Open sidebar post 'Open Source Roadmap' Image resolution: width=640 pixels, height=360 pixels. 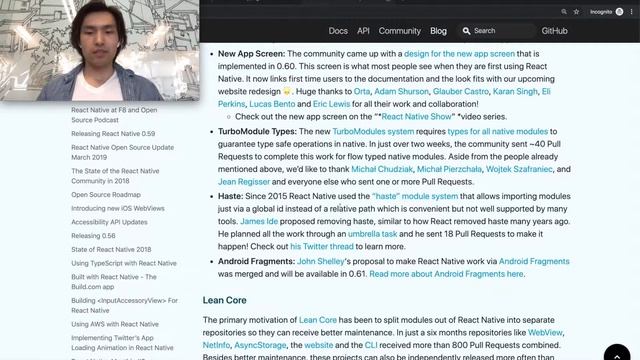click(x=106, y=195)
